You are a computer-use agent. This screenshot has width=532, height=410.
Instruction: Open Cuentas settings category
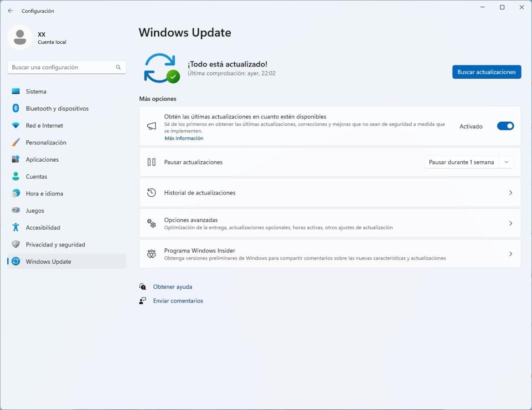coord(36,177)
